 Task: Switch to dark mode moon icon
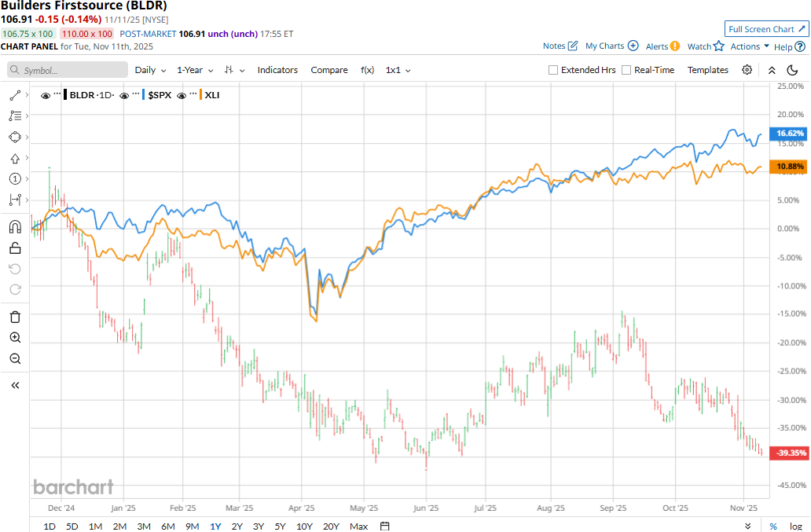(x=792, y=70)
